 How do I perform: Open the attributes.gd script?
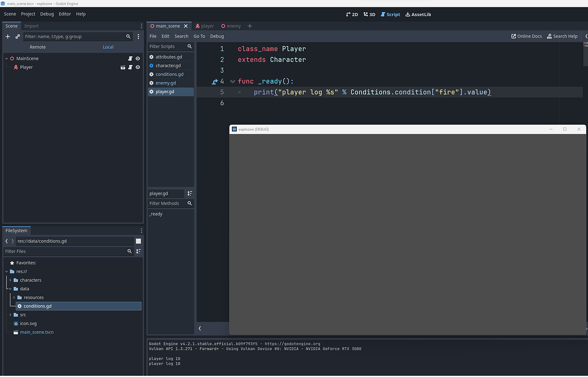pos(168,56)
